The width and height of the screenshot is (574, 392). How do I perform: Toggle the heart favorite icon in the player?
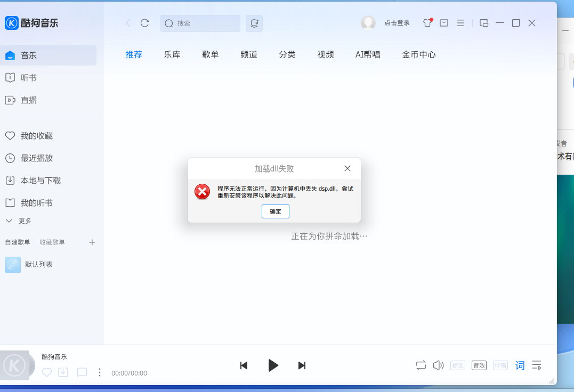47,372
